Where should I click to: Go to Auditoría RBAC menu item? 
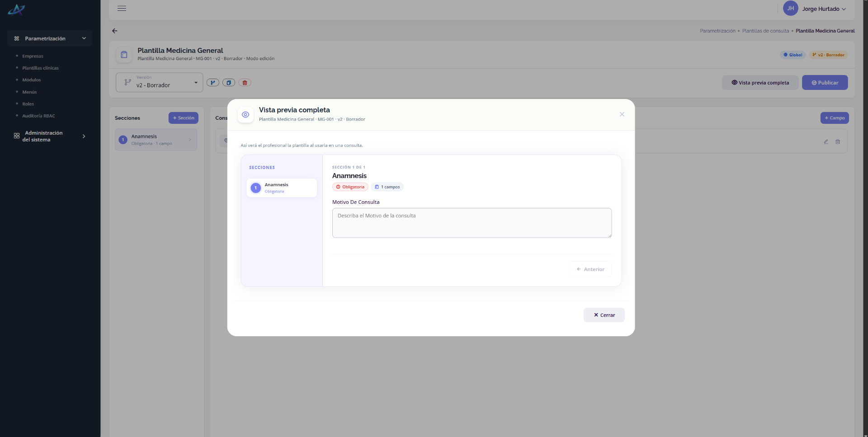point(39,116)
